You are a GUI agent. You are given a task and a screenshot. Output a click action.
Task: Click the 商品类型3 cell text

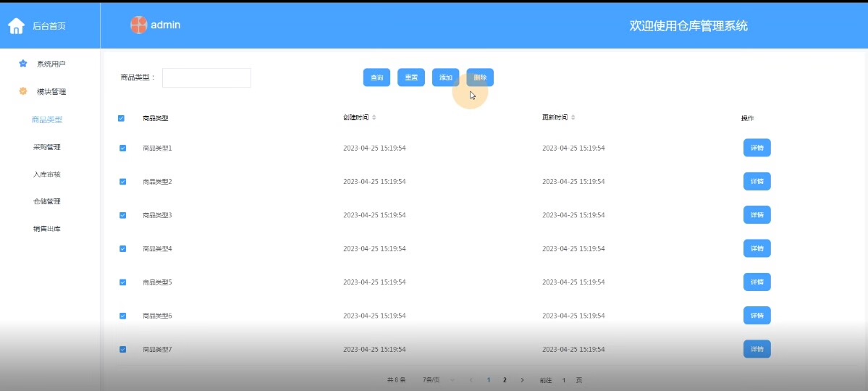pos(157,215)
